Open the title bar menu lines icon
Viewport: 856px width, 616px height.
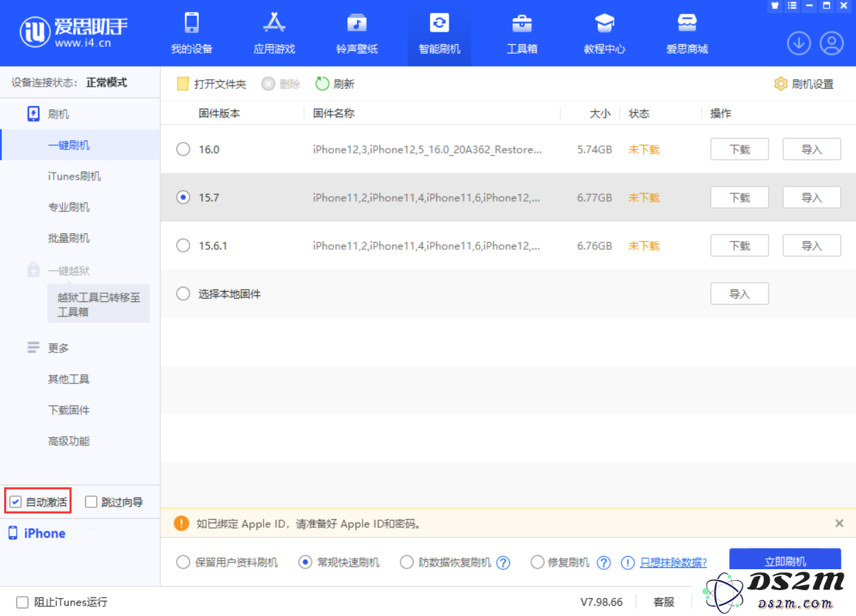point(792,6)
